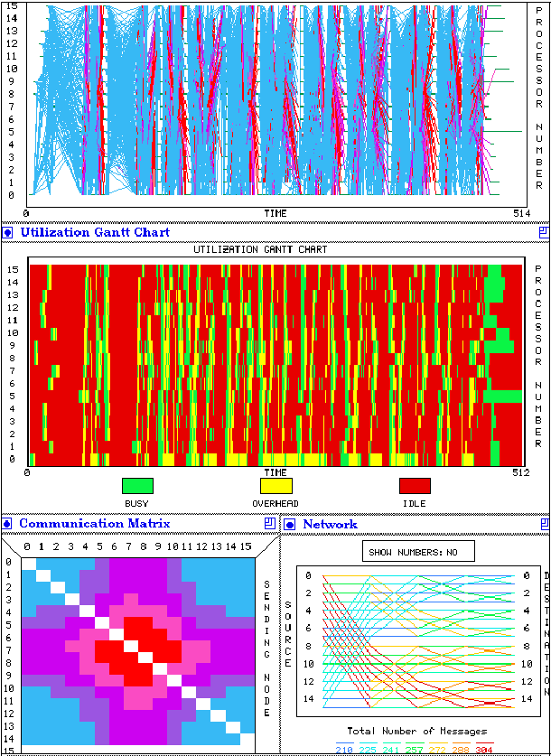The width and height of the screenshot is (551, 756).
Task: Pick the 304 messages legend entry
Action: [x=483, y=748]
